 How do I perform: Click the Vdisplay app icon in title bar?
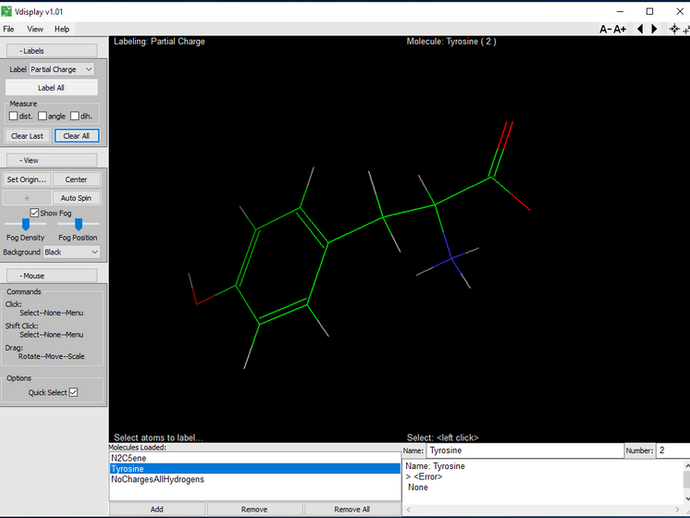click(x=6, y=11)
